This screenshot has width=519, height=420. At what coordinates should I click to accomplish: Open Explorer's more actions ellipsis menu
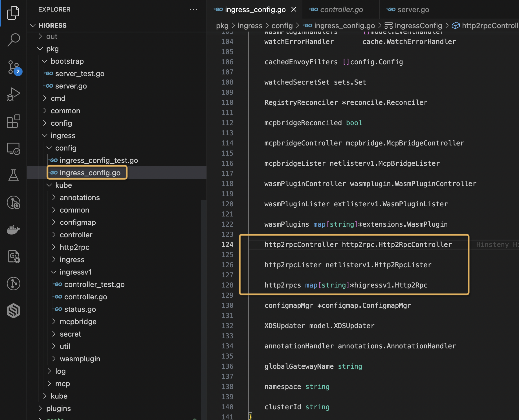[193, 9]
